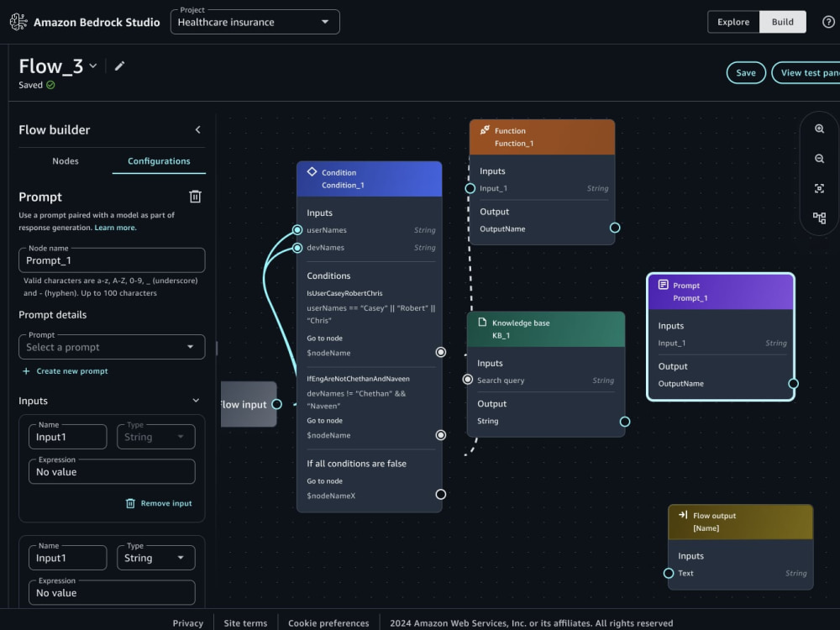Click the Knowledge base String output port
Screen dimensions: 840x630
625,422
